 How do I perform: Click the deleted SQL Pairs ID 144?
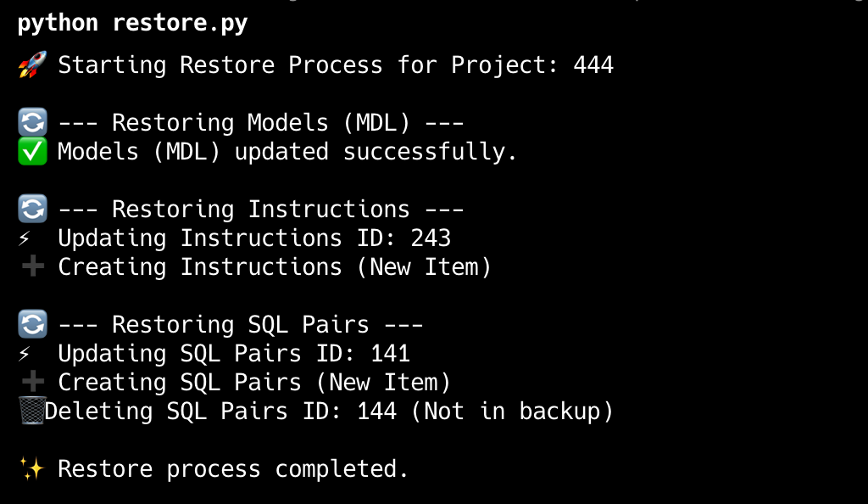pyautogui.click(x=376, y=412)
